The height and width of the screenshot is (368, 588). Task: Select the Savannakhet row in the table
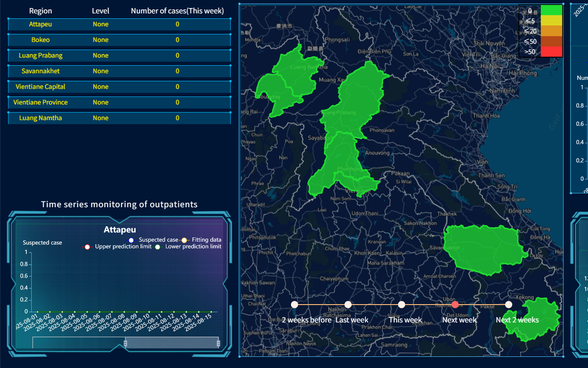click(119, 71)
